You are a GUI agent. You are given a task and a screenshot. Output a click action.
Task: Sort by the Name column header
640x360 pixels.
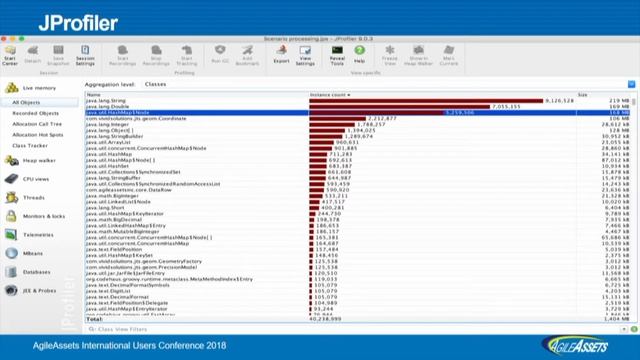[196, 95]
